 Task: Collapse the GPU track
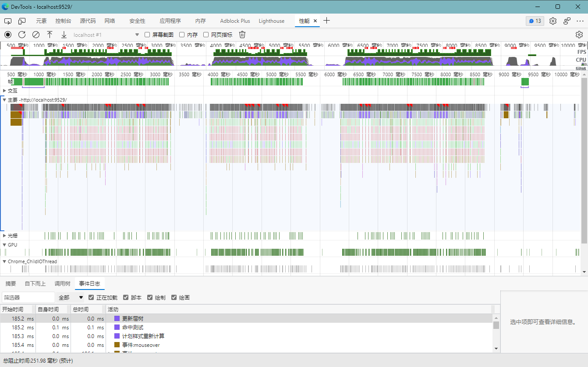coord(4,245)
